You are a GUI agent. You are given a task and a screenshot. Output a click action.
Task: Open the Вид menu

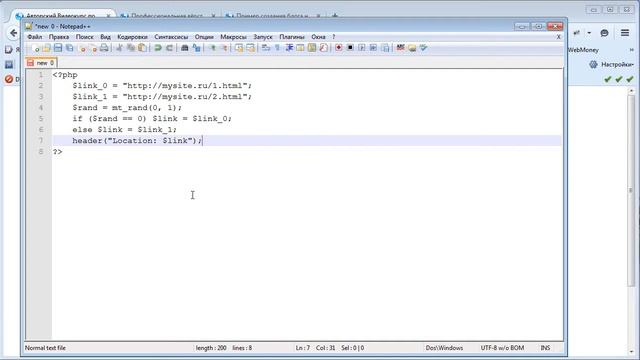point(105,37)
